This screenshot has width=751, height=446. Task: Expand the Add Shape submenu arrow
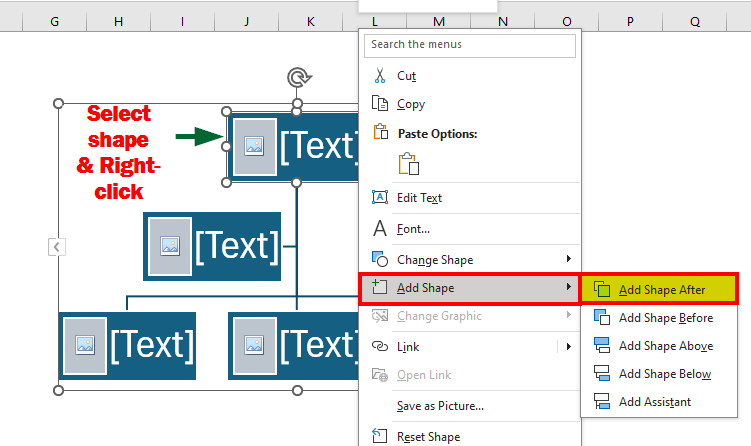click(569, 287)
